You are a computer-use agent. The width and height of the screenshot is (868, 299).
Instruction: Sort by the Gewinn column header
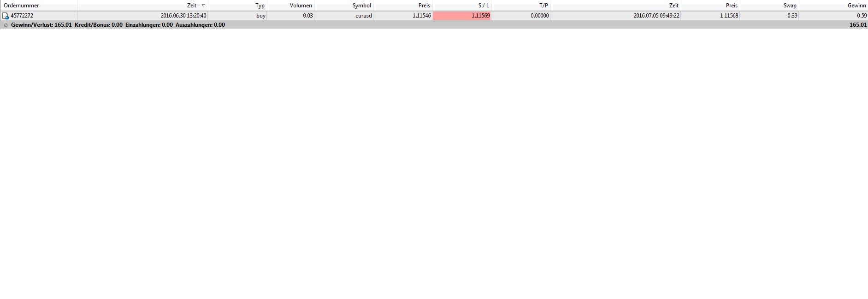[833, 6]
